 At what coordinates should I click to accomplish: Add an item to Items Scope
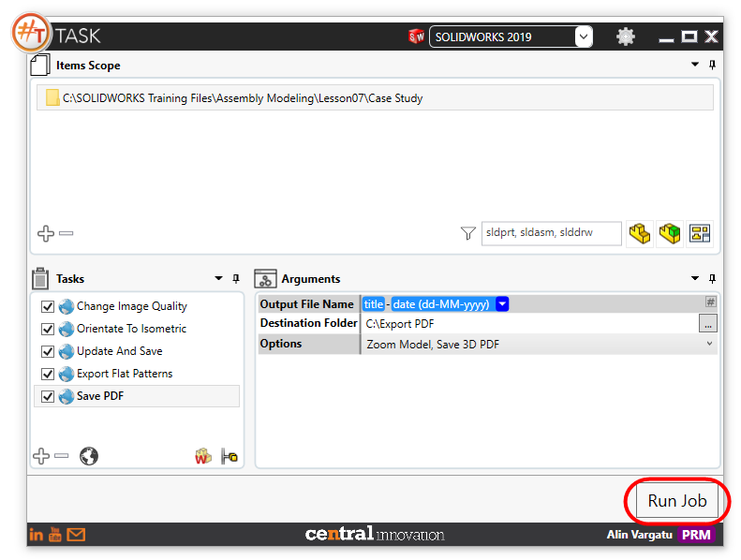click(x=46, y=233)
